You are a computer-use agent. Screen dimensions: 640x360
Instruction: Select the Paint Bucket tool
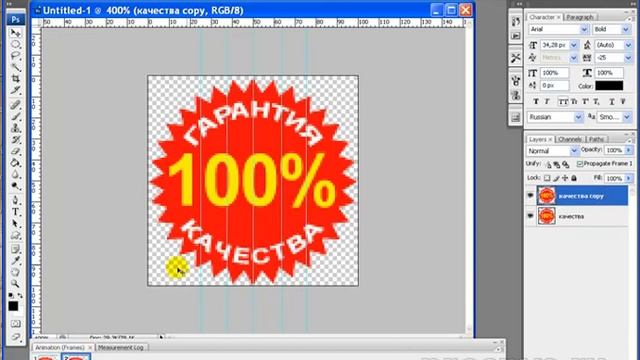[16, 163]
